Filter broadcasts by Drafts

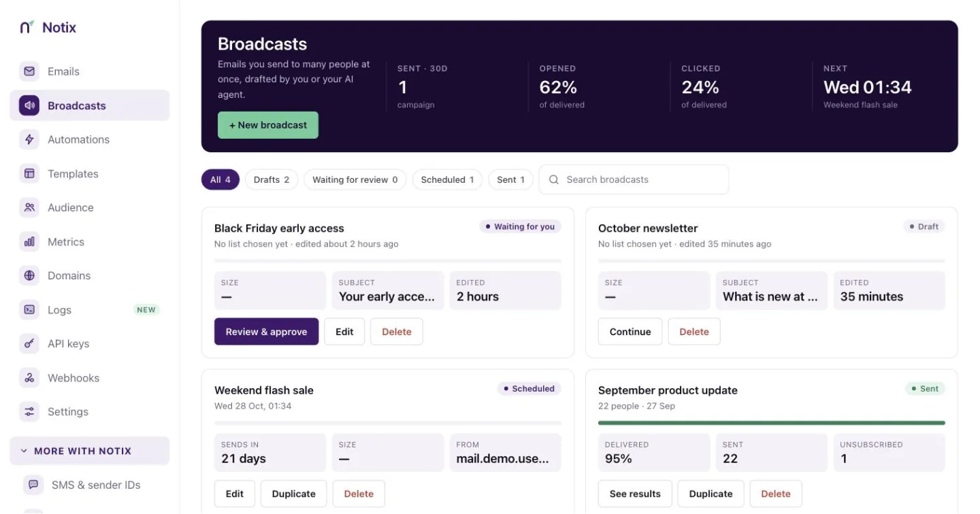(x=272, y=179)
